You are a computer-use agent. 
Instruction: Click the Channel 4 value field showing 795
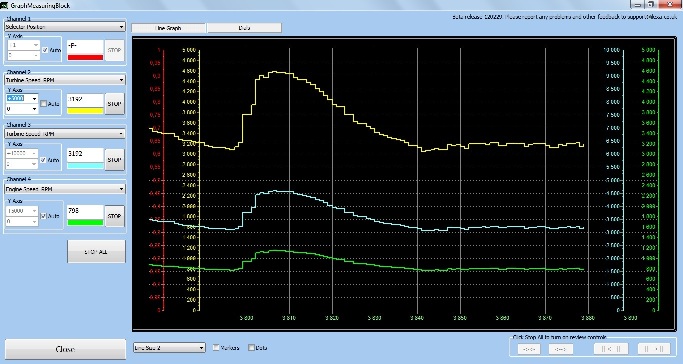[85, 212]
